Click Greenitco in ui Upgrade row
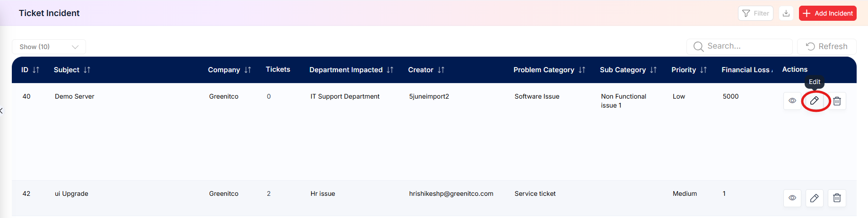 (224, 193)
